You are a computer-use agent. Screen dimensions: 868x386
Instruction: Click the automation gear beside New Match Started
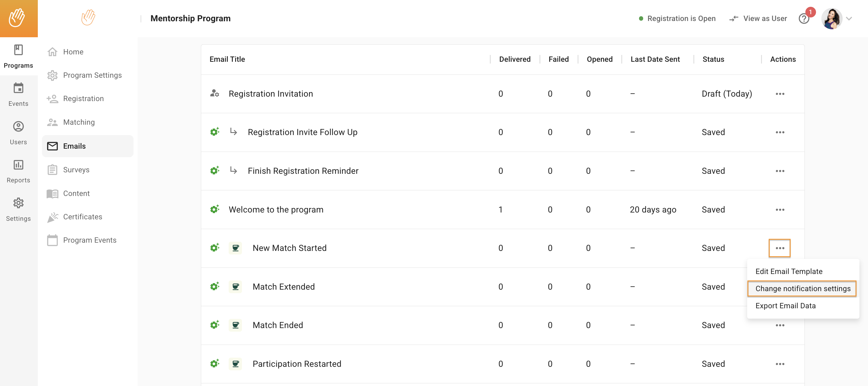215,248
